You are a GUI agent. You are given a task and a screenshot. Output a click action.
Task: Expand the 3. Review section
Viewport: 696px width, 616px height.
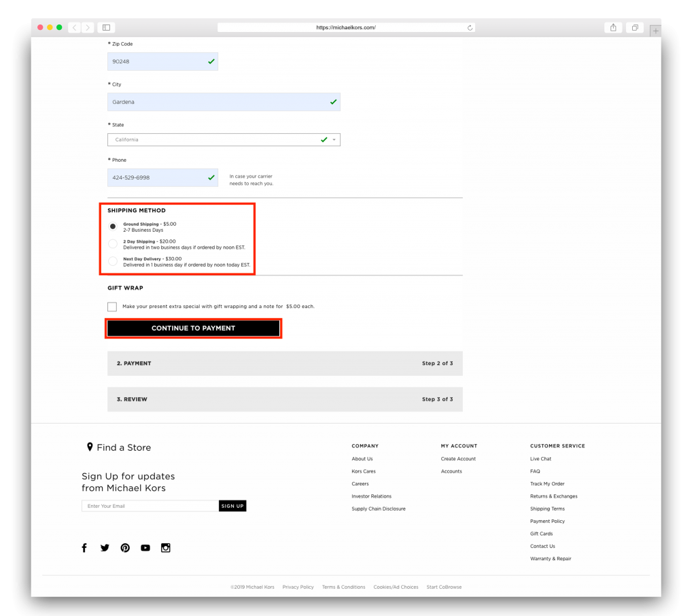285,399
